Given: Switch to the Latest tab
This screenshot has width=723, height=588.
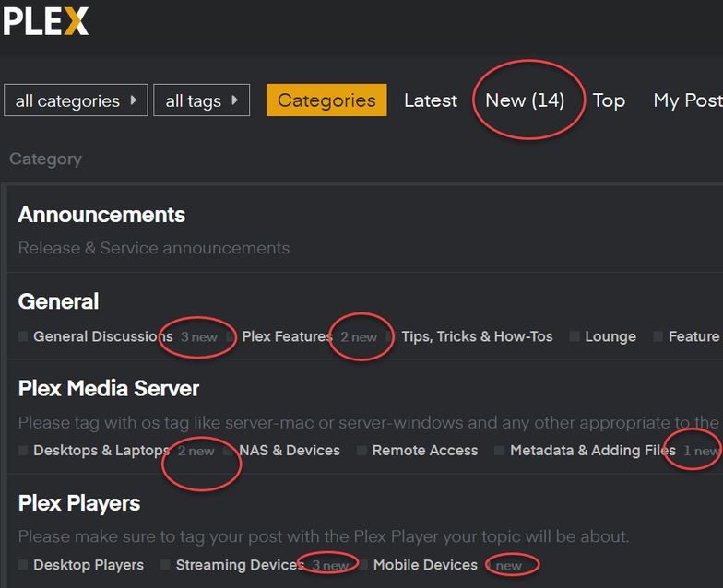Looking at the screenshot, I should 431,100.
